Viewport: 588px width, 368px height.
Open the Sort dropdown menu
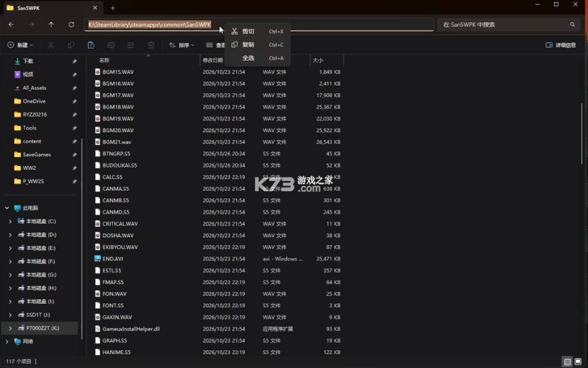182,45
